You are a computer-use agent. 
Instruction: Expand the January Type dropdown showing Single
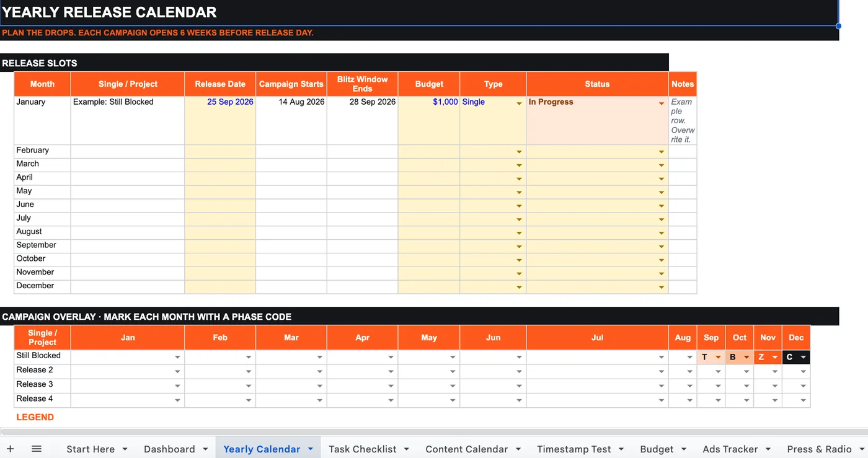519,103
